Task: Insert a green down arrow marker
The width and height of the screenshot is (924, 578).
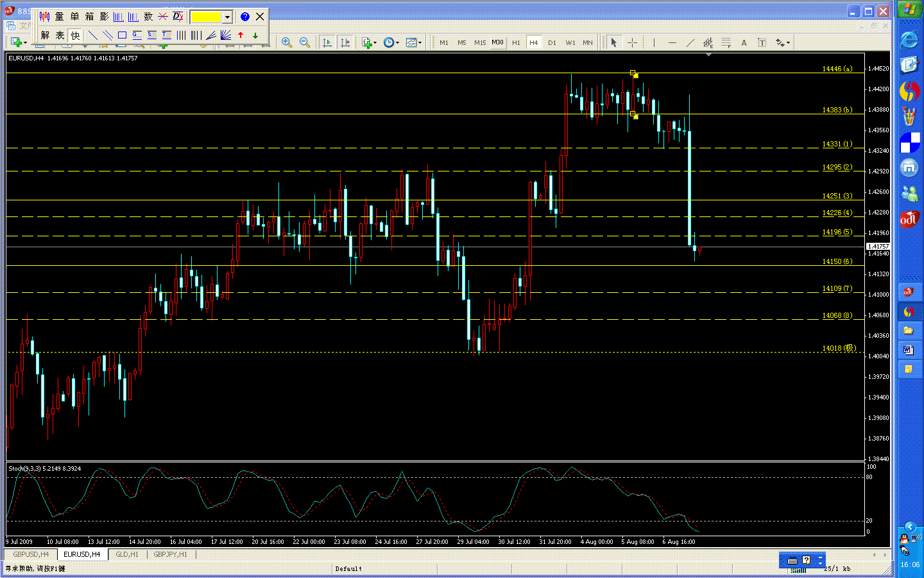Action: [255, 35]
